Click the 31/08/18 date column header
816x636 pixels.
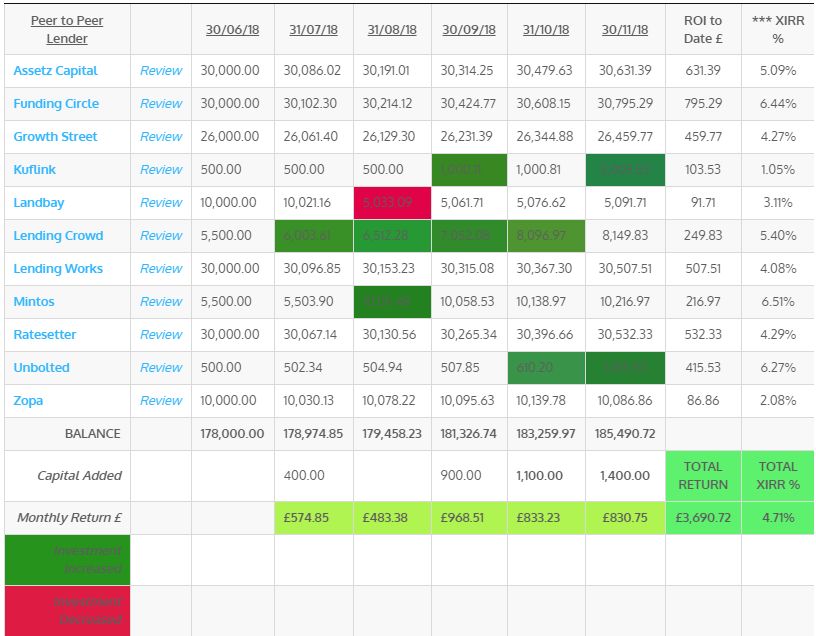tap(392, 30)
